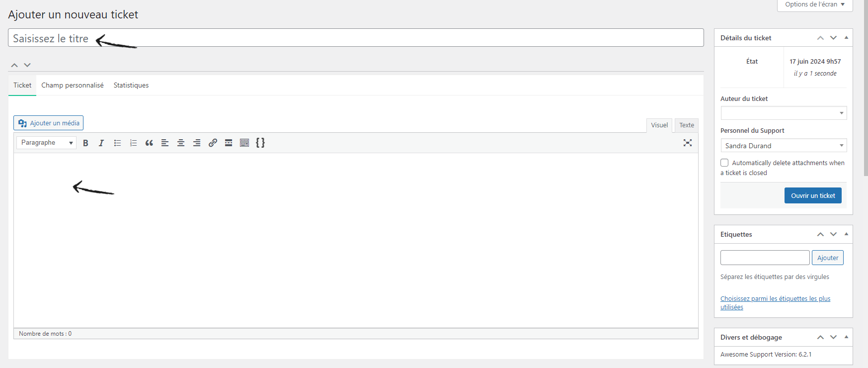Show the toolbar toggle keyboard icon
This screenshot has height=368, width=868.
tap(244, 143)
